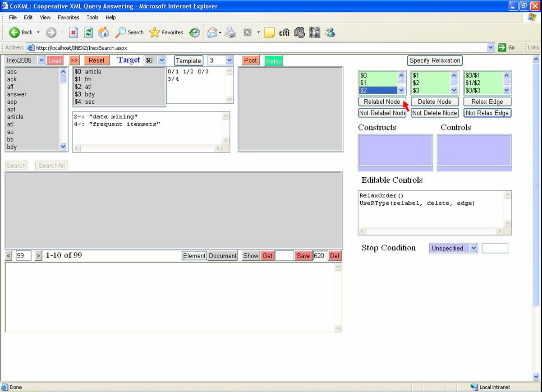Click the Forward arrow icon in toolbar
Screen dimensions: 542x392
pyautogui.click(x=51, y=32)
